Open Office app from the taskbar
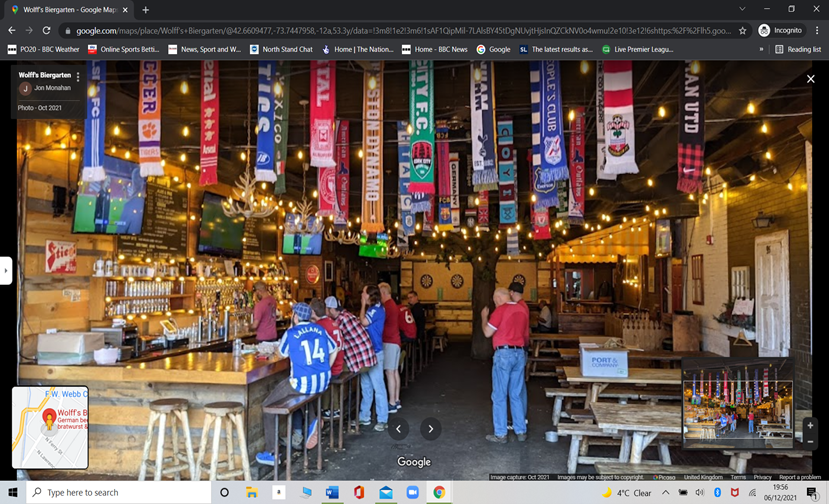This screenshot has height=504, width=829. coord(359,492)
